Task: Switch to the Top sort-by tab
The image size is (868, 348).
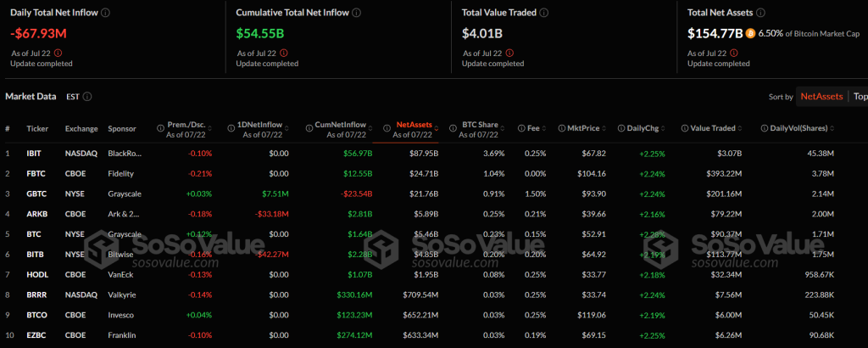Action: tap(860, 97)
